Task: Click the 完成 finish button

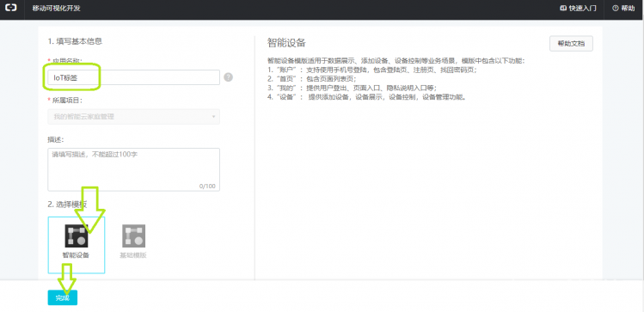Action: pyautogui.click(x=63, y=297)
